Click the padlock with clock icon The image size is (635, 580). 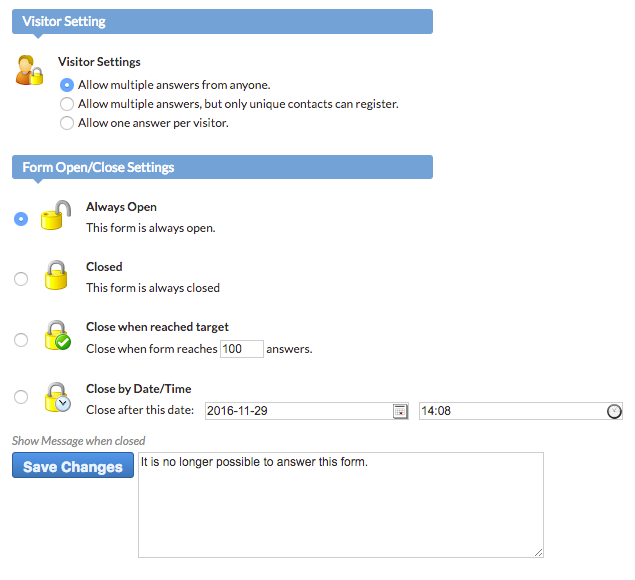[x=58, y=397]
